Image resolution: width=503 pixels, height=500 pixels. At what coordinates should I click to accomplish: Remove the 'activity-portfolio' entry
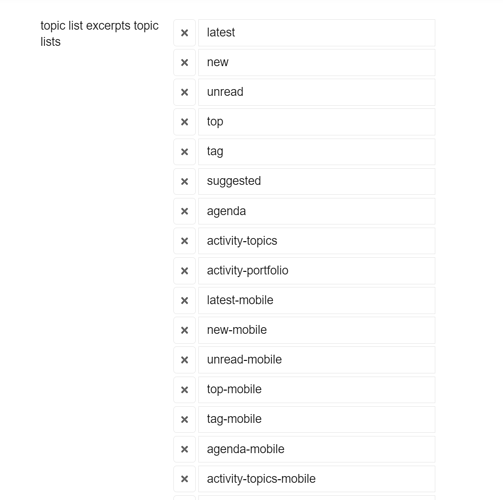(x=184, y=271)
